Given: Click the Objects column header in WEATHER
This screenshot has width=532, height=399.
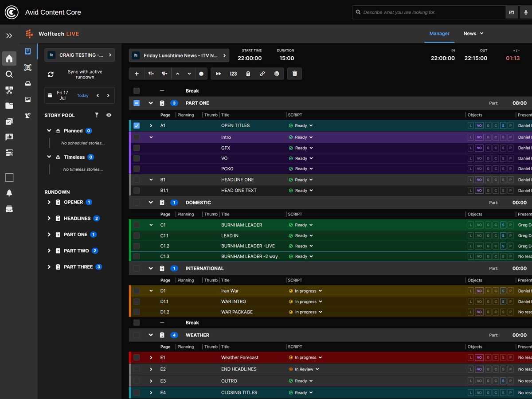Looking at the screenshot, I should coord(475,347).
